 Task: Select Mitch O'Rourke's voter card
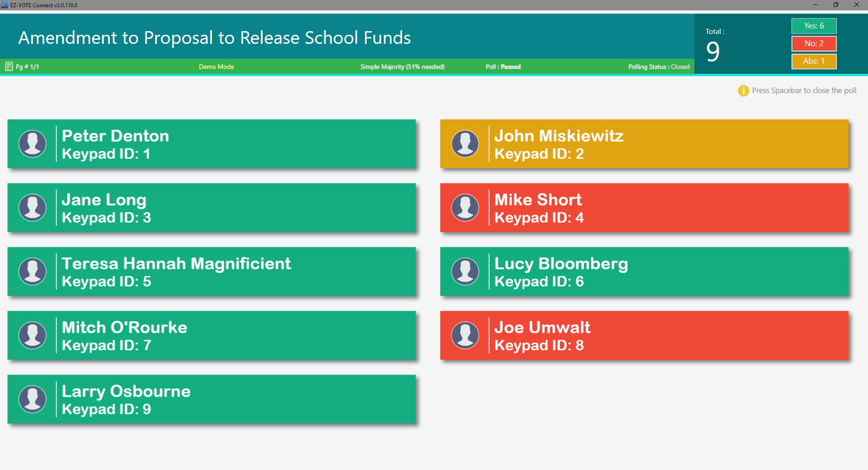pyautogui.click(x=212, y=335)
